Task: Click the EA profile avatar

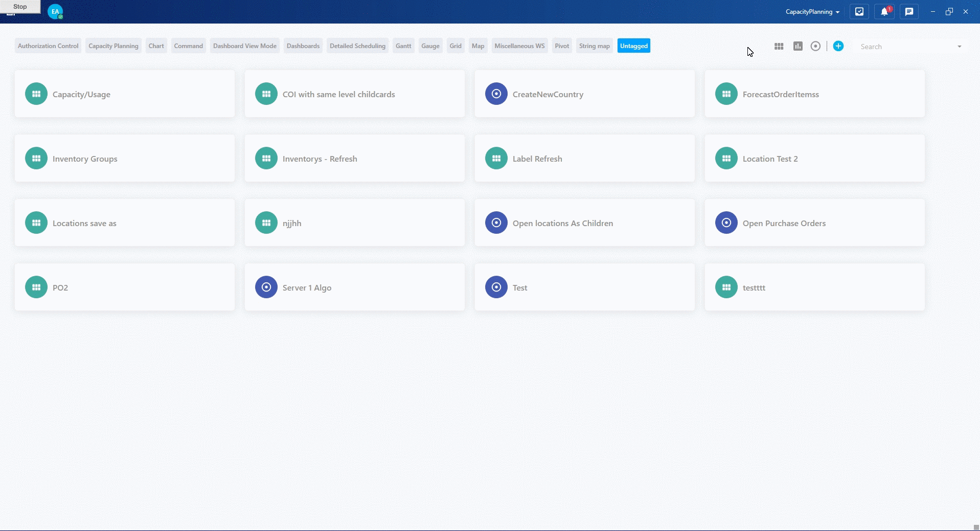Action: pos(55,11)
